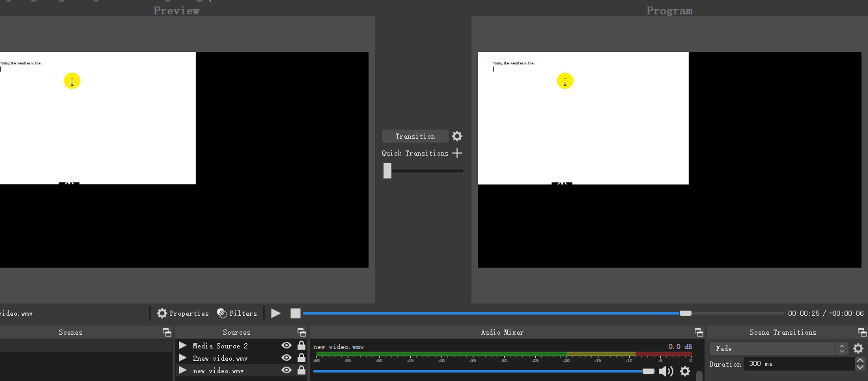The image size is (868, 381).
Task: Open Filters for new video.wmv
Action: click(237, 313)
